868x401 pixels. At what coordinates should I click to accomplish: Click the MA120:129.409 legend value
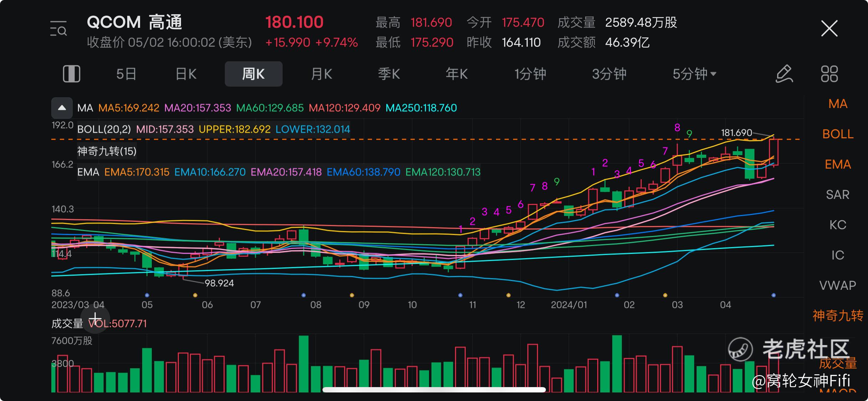tap(345, 108)
